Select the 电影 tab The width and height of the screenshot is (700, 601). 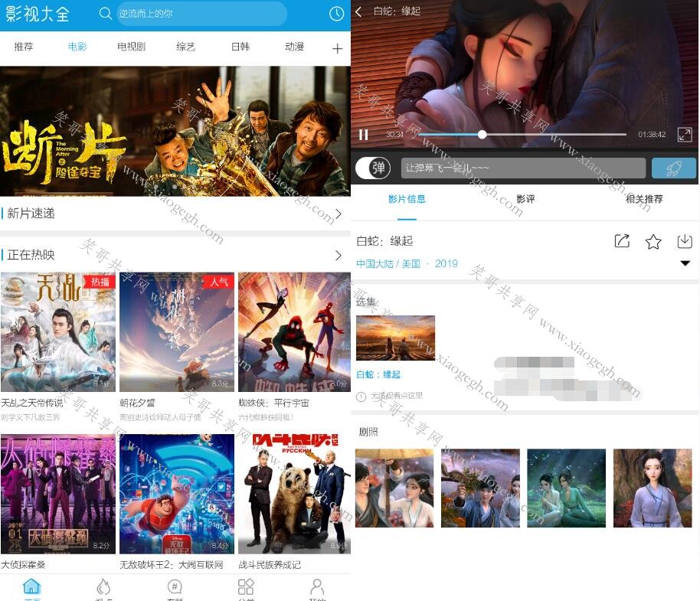[77, 47]
